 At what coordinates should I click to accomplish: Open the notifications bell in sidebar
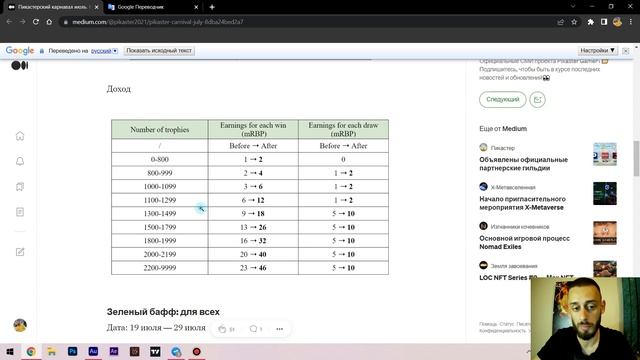click(20, 161)
